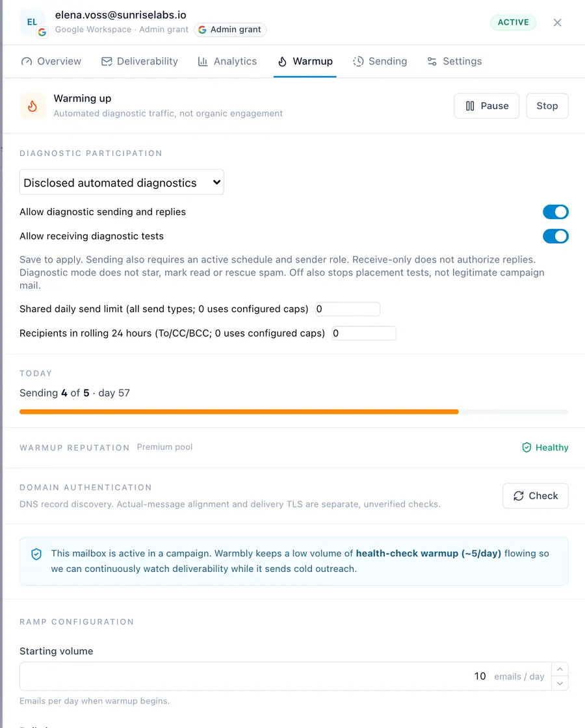
Task: Increase starting volume with up arrow
Action: (560, 669)
